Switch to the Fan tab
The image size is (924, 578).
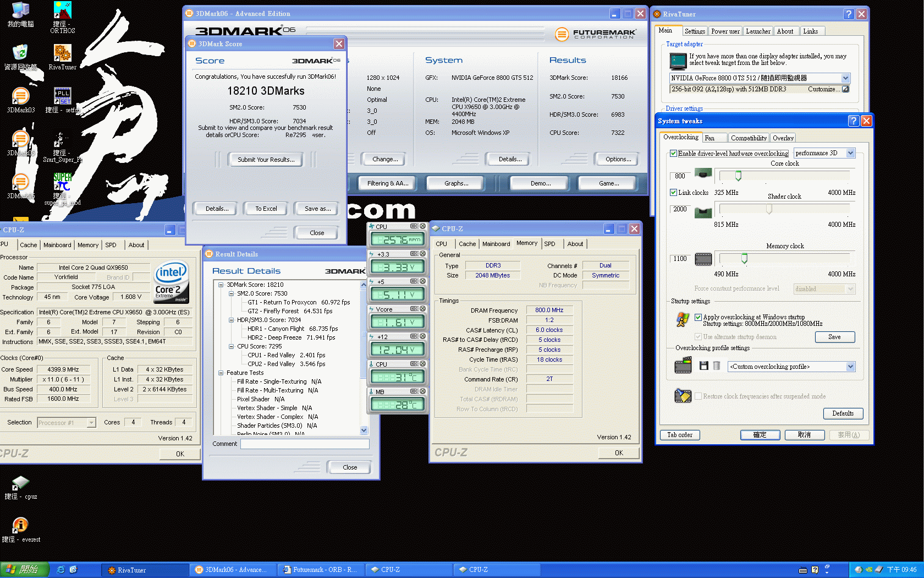[710, 138]
